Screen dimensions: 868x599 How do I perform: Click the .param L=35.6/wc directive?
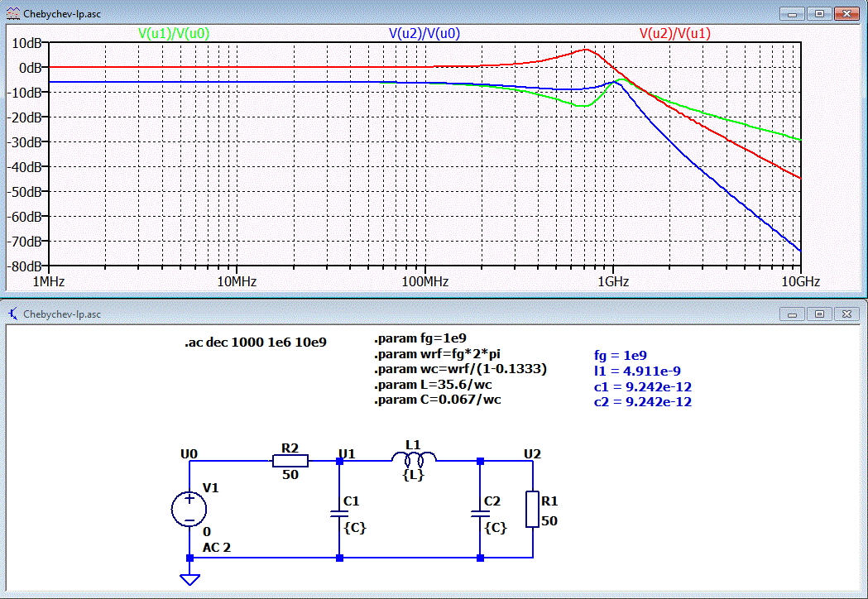point(433,385)
